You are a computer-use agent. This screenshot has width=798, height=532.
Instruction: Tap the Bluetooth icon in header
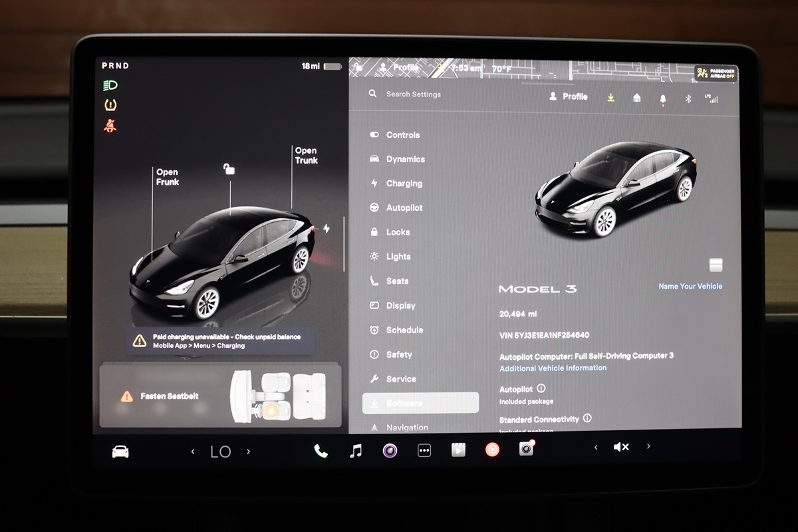coord(688,98)
